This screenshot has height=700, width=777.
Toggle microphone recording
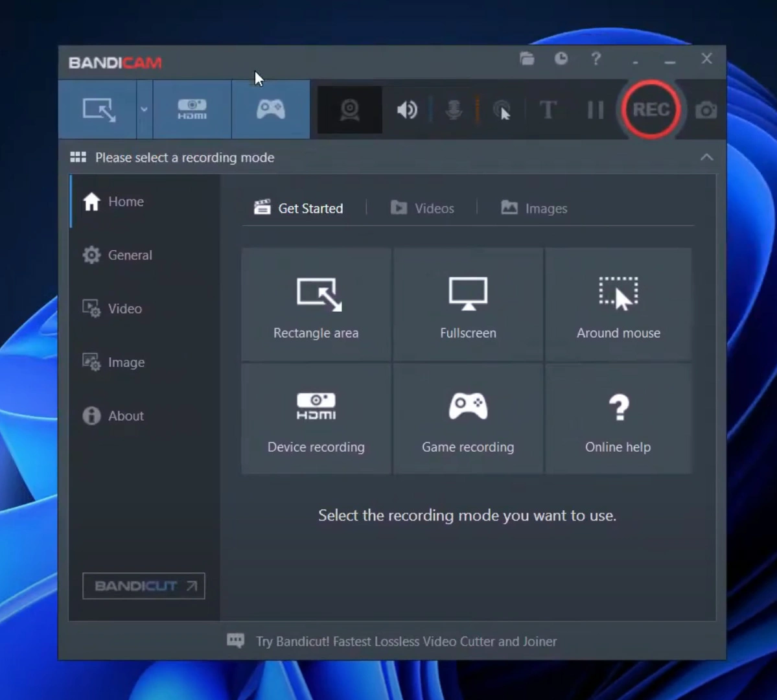tap(454, 110)
